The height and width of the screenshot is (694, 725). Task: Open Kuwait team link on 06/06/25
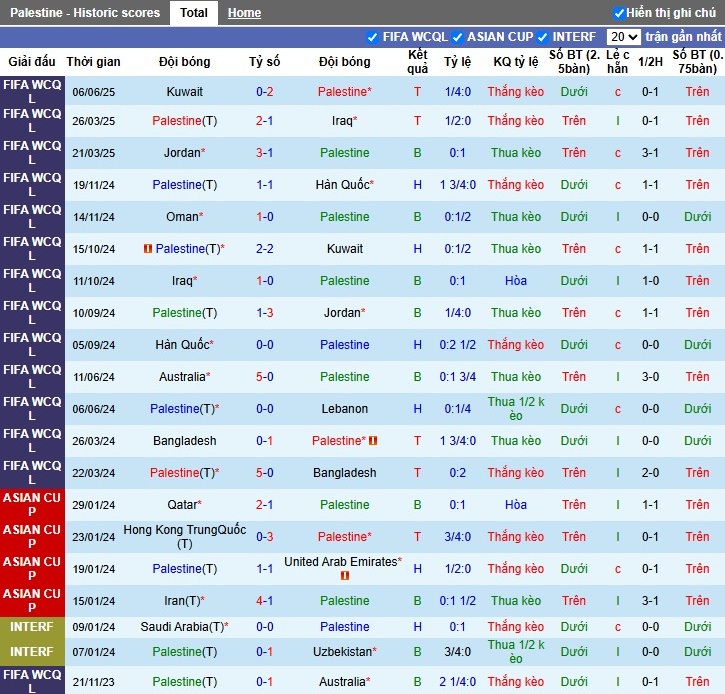click(x=184, y=92)
